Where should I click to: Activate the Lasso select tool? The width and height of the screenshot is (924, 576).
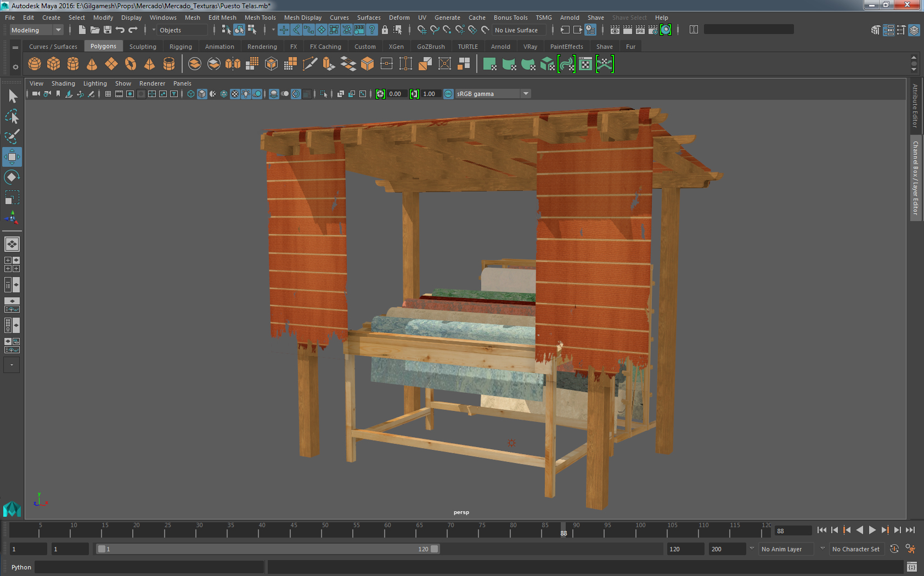pos(12,116)
